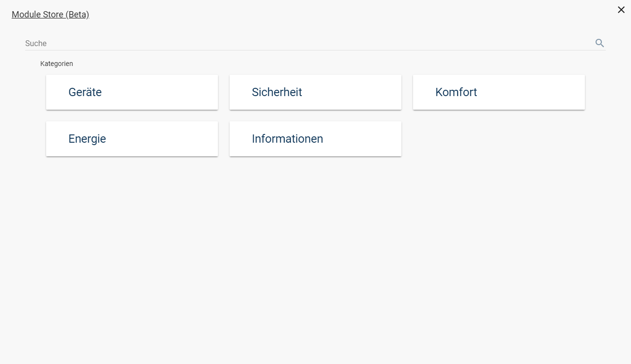This screenshot has width=631, height=364.
Task: Show security modules via Sicherheit
Action: pyautogui.click(x=315, y=92)
